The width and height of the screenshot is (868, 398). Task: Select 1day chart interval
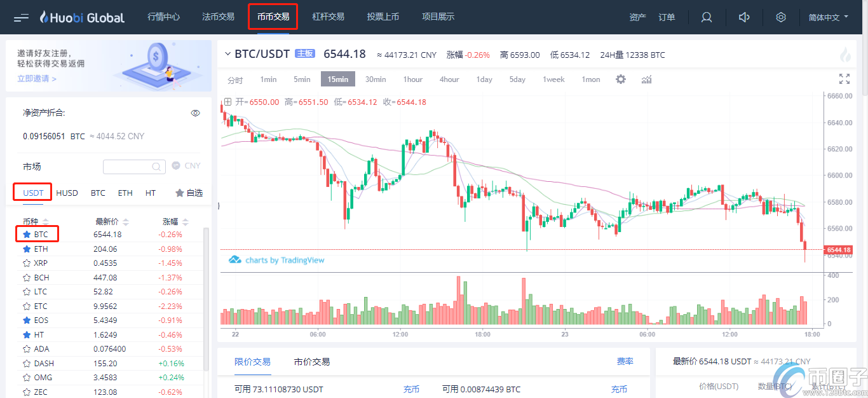coord(484,79)
